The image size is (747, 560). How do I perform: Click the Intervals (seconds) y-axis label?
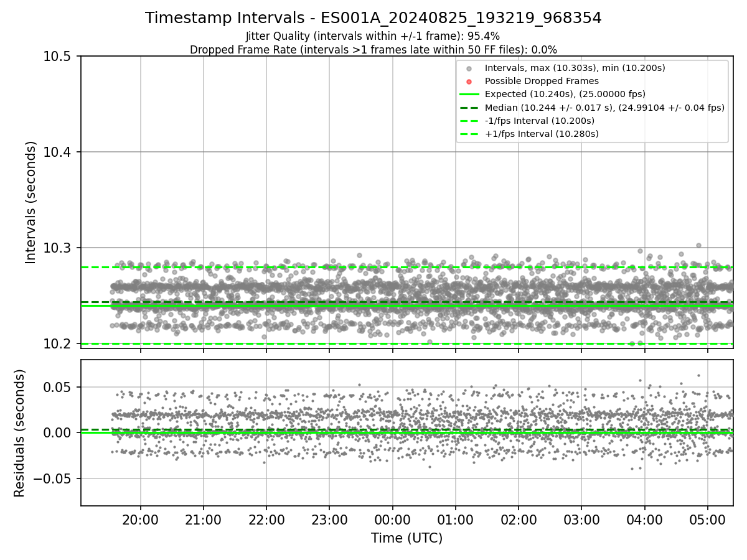click(x=31, y=202)
